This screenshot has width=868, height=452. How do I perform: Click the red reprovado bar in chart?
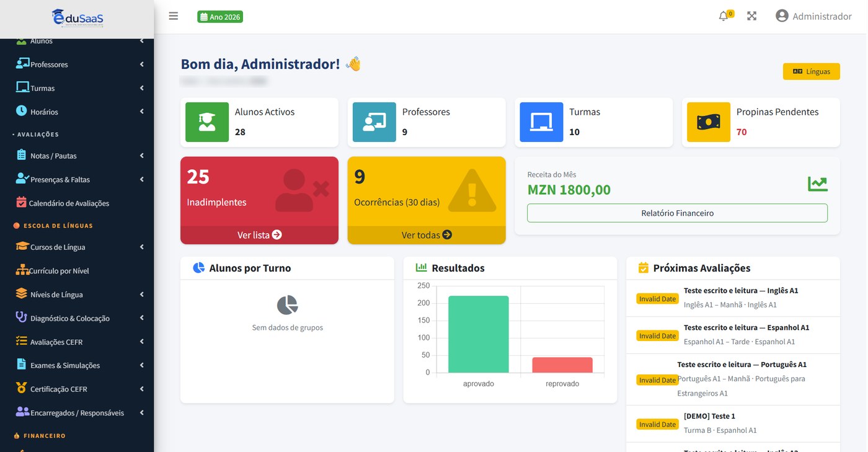tap(562, 365)
